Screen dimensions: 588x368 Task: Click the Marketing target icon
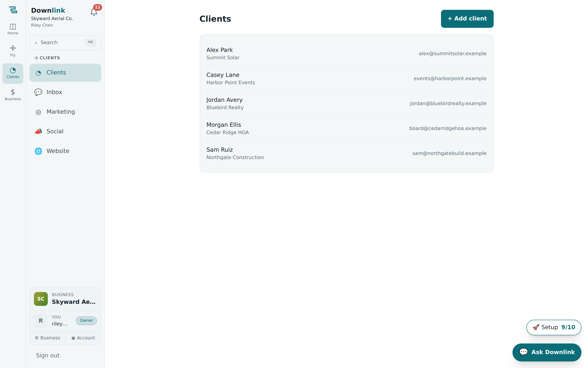[38, 112]
